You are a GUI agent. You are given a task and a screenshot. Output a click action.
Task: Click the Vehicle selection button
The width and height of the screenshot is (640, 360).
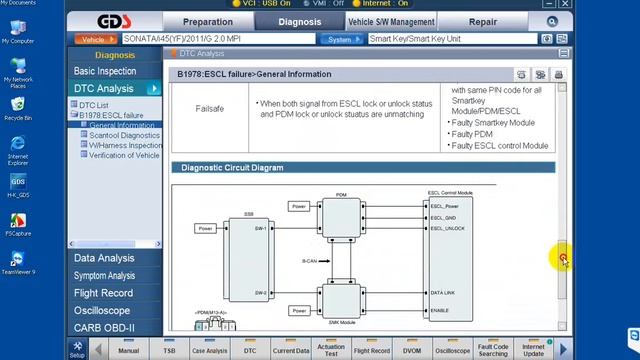(x=96, y=39)
